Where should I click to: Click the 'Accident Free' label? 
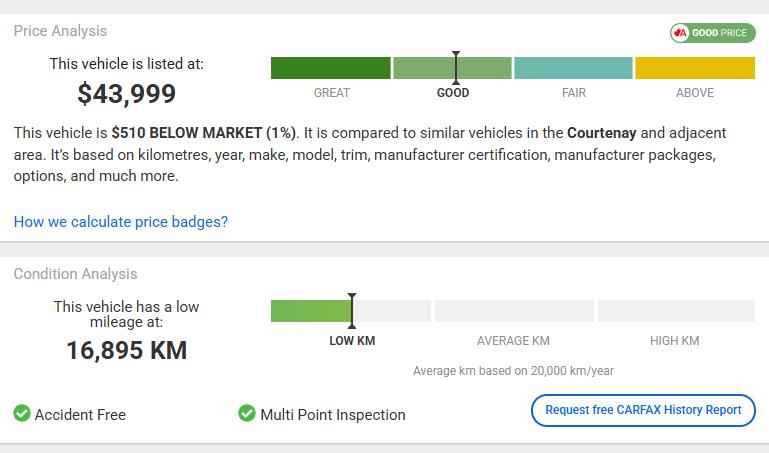click(80, 415)
